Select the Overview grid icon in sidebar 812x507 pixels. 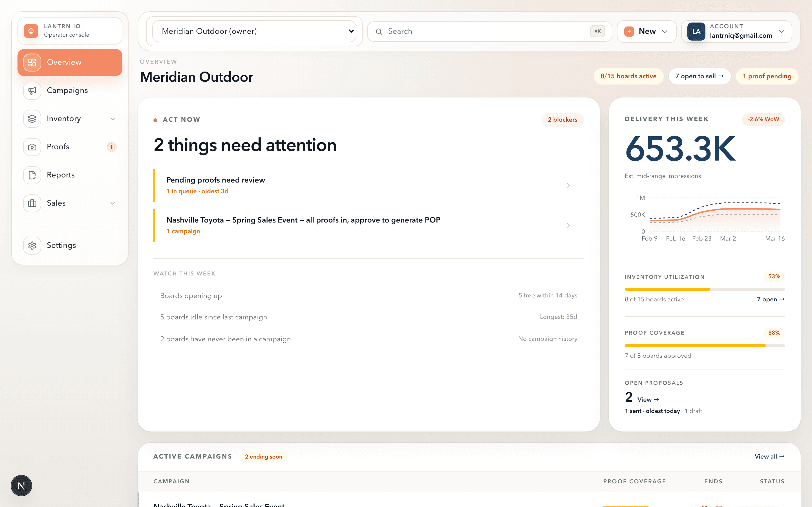click(x=32, y=62)
